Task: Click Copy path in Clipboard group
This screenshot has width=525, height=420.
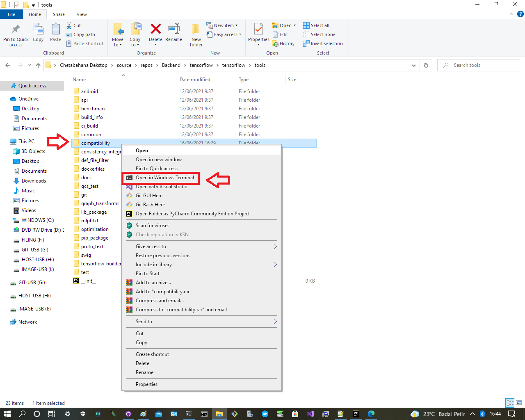Action: coord(80,34)
